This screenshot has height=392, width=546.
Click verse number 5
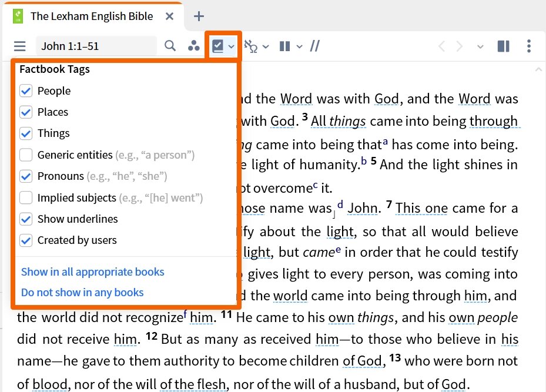[x=374, y=162]
